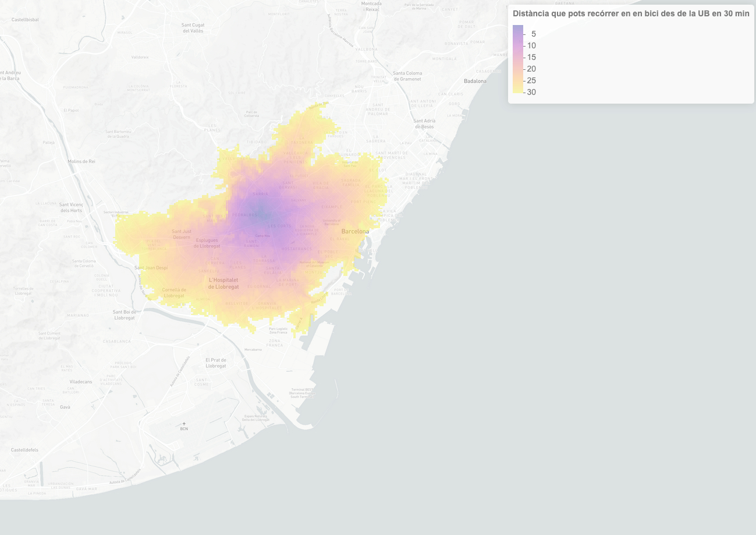Click the Gavà town label
Viewport: 756px width, 535px height.
click(x=65, y=407)
